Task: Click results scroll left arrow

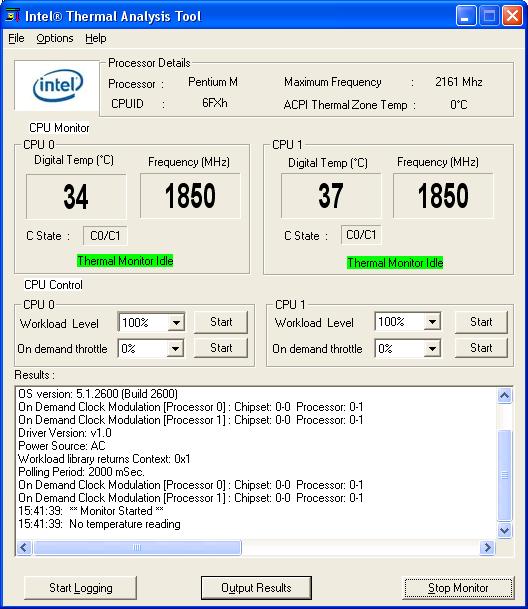Action: pos(24,548)
